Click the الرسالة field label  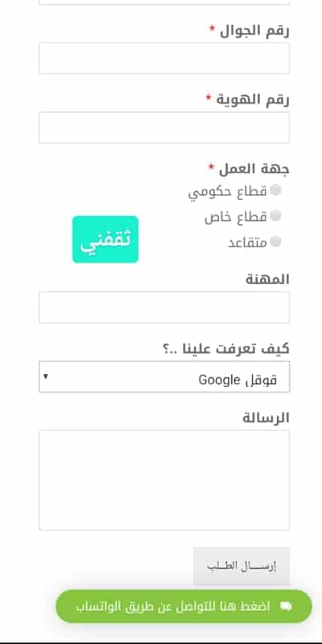pyautogui.click(x=266, y=418)
